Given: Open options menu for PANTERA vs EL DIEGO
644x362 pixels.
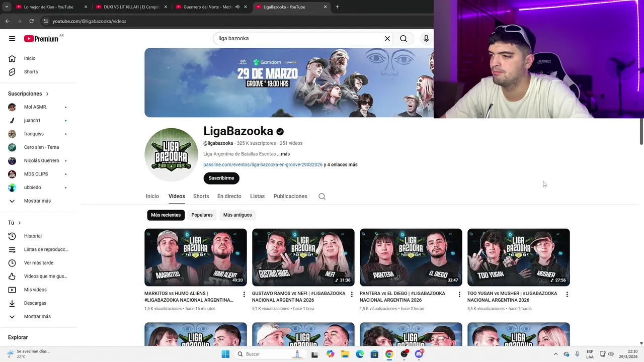Looking at the screenshot, I should pyautogui.click(x=459, y=294).
